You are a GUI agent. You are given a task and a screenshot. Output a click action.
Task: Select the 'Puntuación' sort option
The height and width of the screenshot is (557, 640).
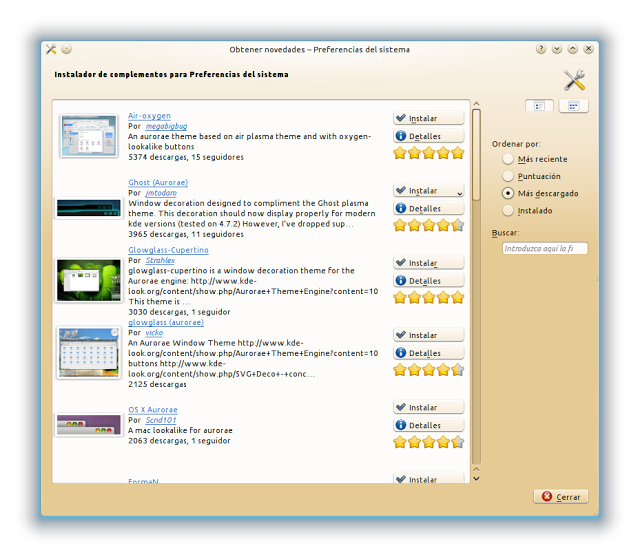(509, 176)
